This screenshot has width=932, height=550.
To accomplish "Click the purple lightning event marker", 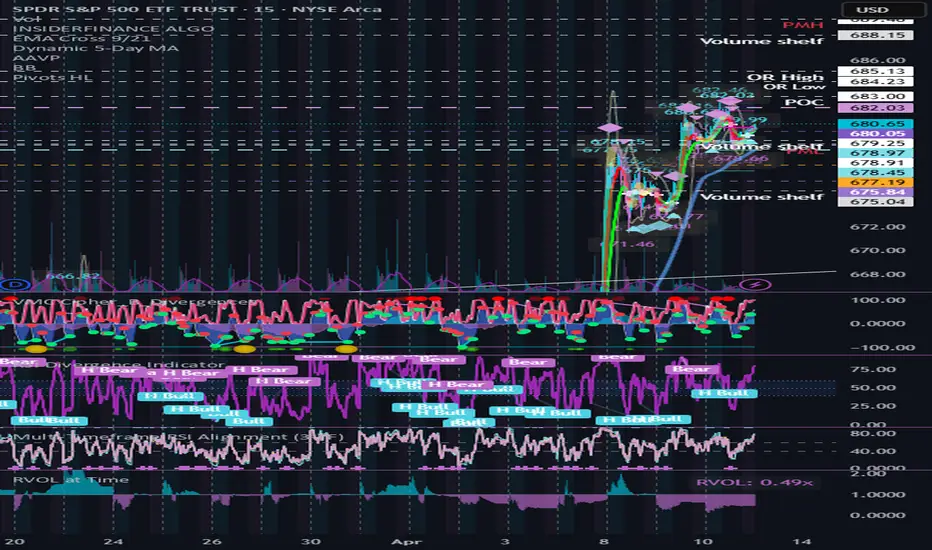I will [756, 285].
